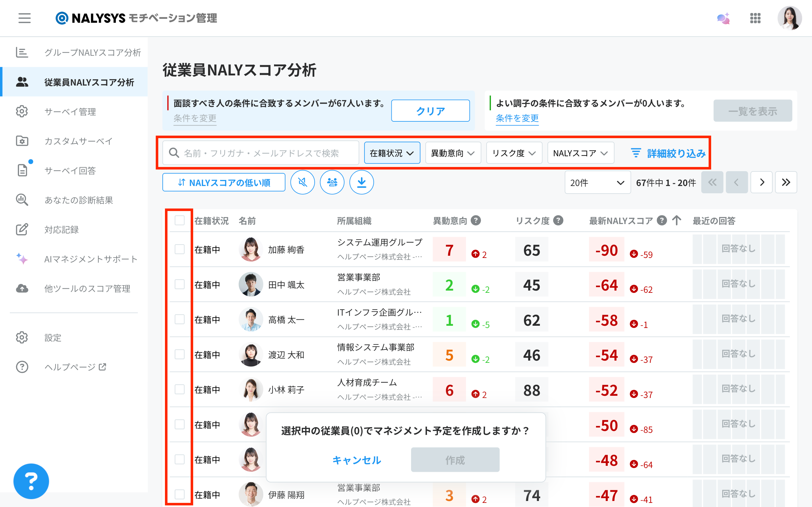The width and height of the screenshot is (812, 507).
Task: Click the download icon button
Action: (361, 183)
